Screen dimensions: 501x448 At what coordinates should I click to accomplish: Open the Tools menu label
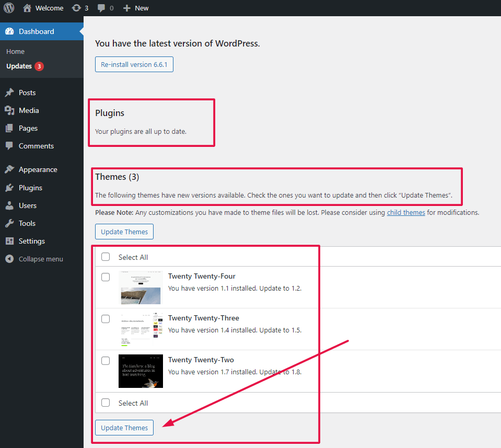(27, 223)
